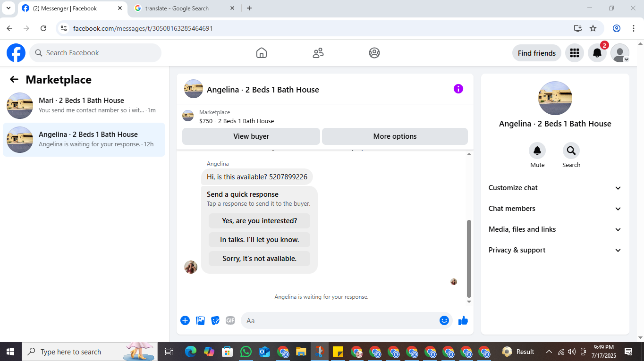Viewport: 644px width, 361px height.
Task: Click the message input field Aa
Action: pos(340,320)
